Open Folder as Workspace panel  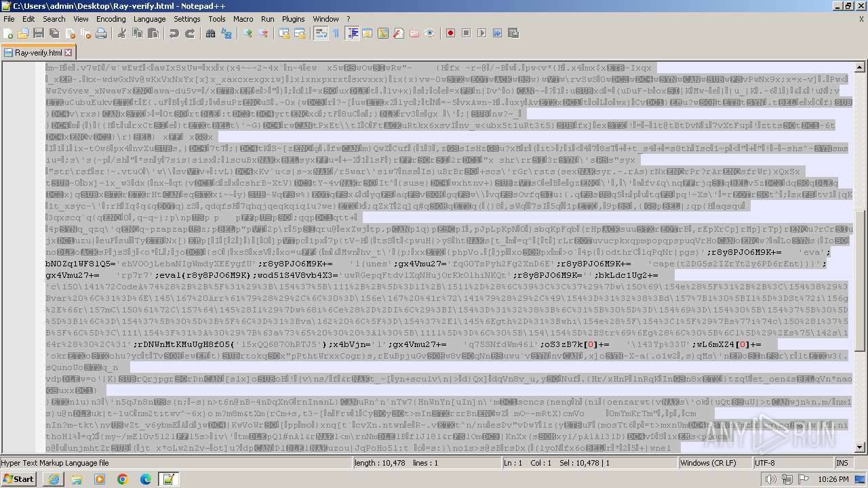coord(414,33)
